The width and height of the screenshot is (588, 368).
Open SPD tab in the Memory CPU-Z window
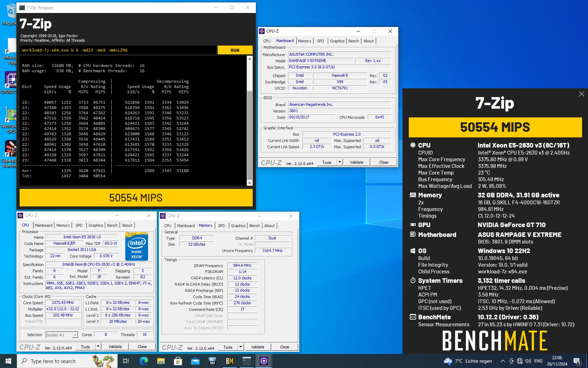pos(221,226)
